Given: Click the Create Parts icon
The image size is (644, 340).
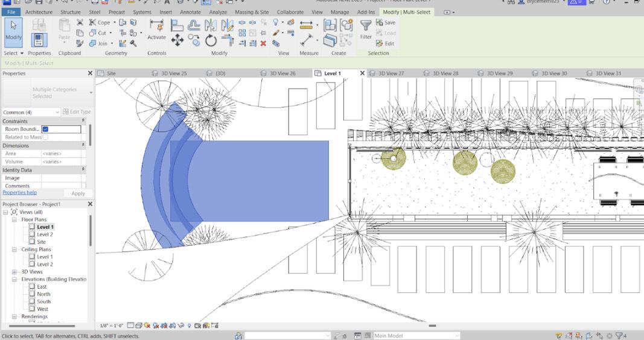Looking at the screenshot, I should coord(330,40).
